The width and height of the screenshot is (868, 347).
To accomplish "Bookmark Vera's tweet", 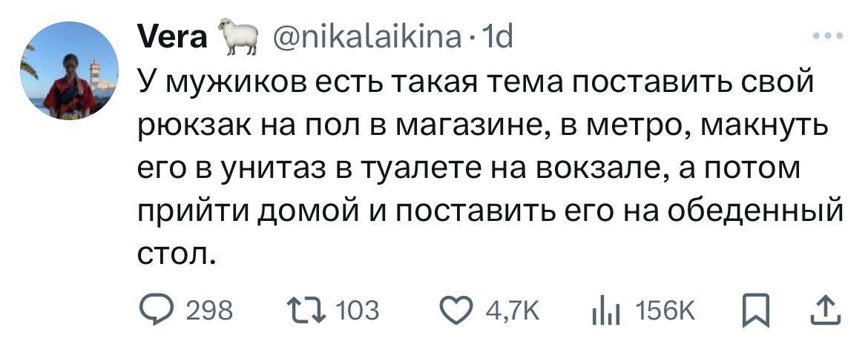I will coord(754,309).
